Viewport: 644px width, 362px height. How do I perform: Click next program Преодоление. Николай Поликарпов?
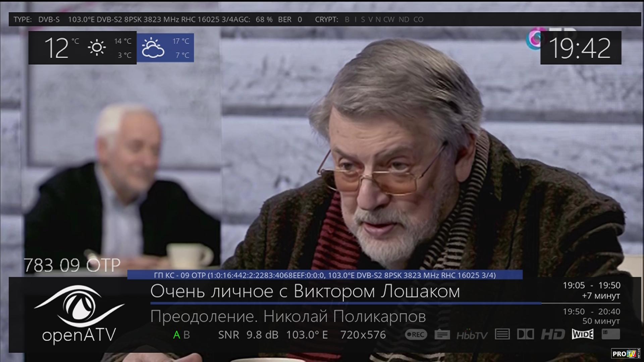tap(288, 316)
